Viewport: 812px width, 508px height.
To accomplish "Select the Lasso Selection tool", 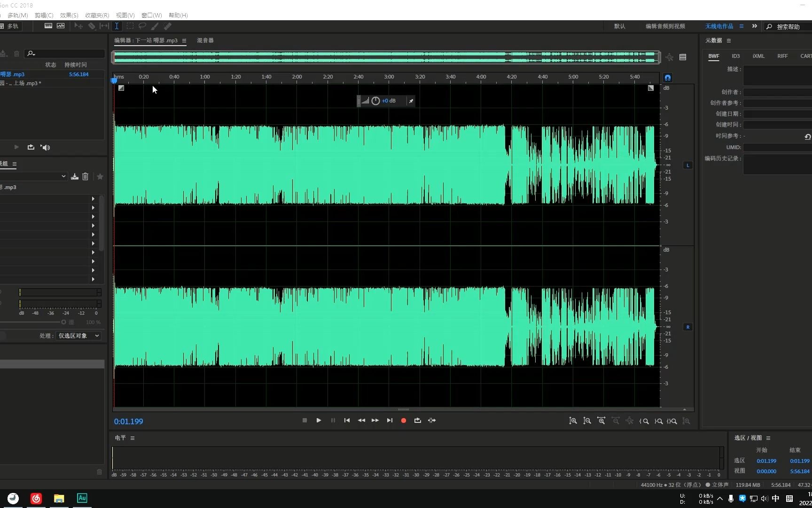I will [142, 26].
